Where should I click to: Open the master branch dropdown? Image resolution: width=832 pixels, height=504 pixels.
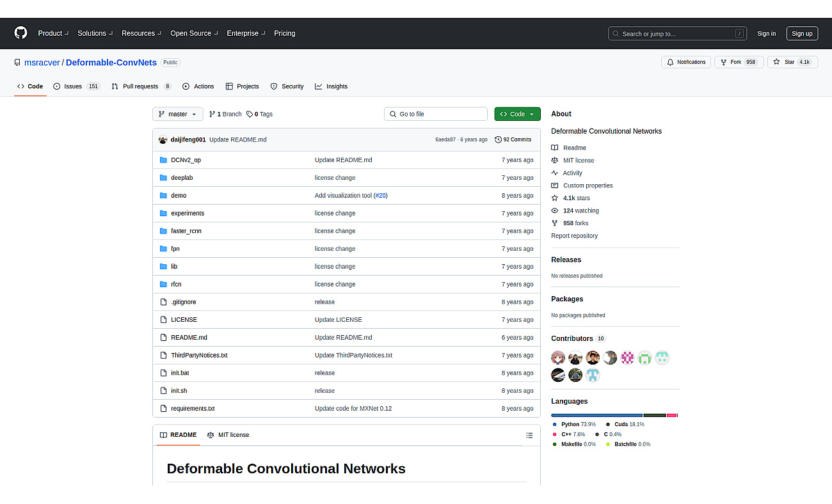coord(178,114)
